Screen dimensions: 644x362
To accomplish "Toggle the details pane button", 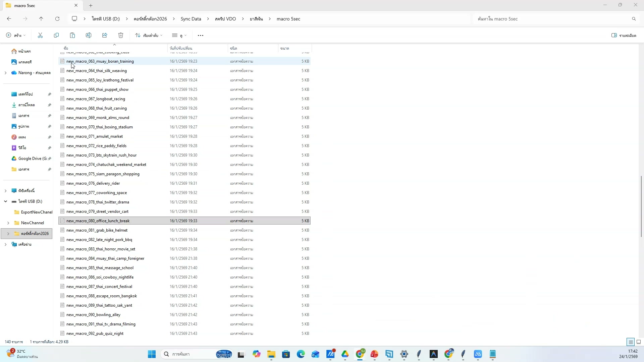I will coord(624,35).
